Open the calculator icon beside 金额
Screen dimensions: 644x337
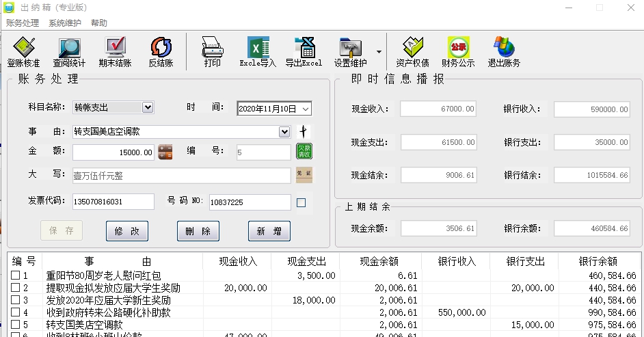coord(165,152)
